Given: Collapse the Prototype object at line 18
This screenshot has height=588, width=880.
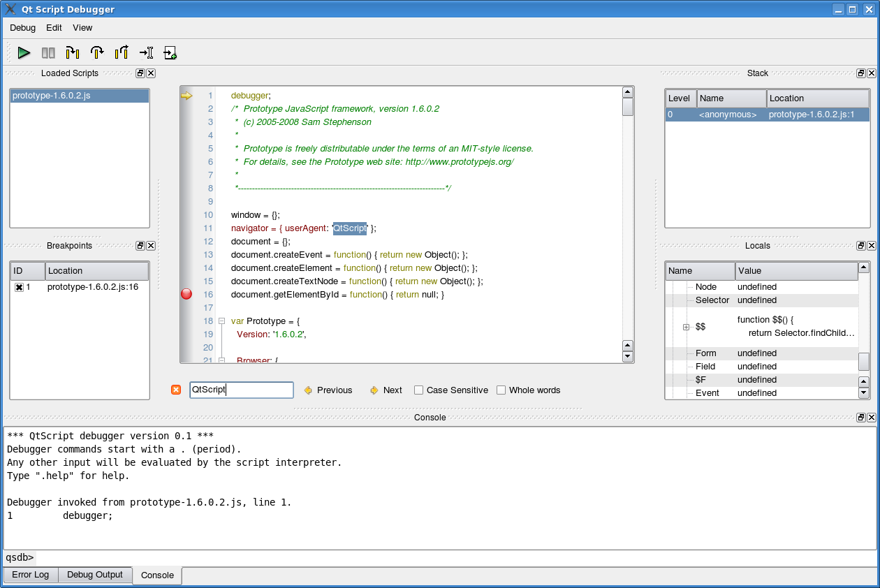Looking at the screenshot, I should point(221,321).
